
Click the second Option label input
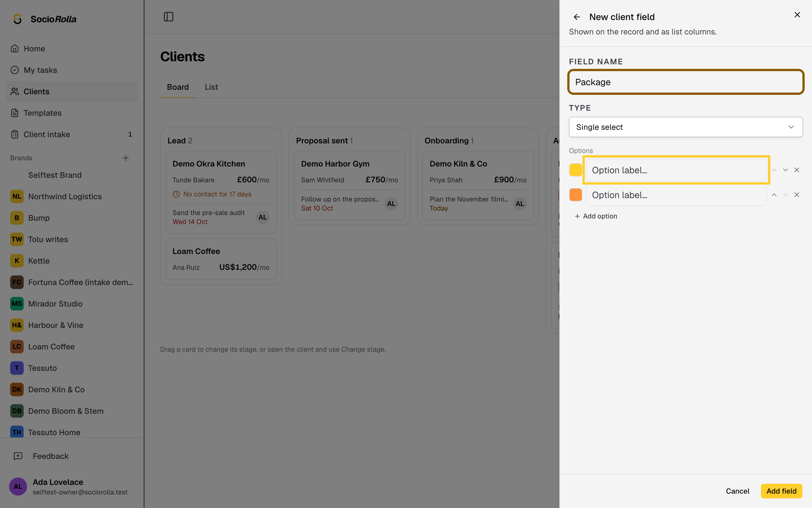pos(676,195)
